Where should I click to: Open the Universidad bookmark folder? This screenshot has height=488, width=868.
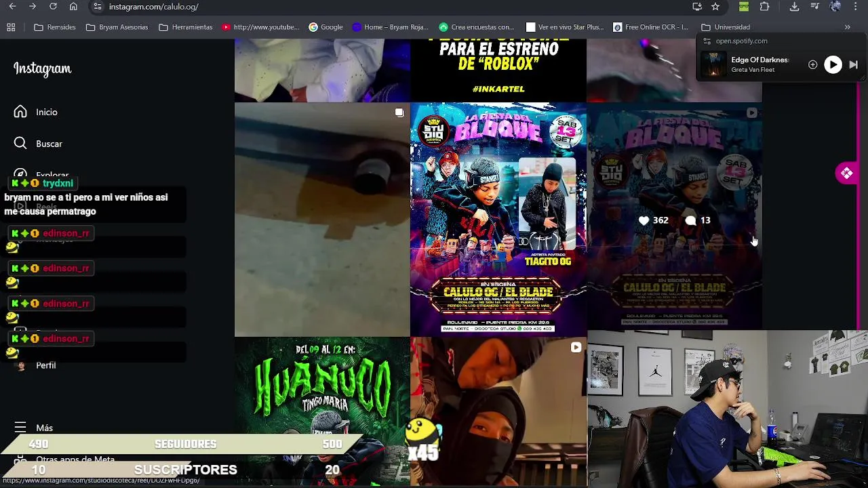(726, 27)
